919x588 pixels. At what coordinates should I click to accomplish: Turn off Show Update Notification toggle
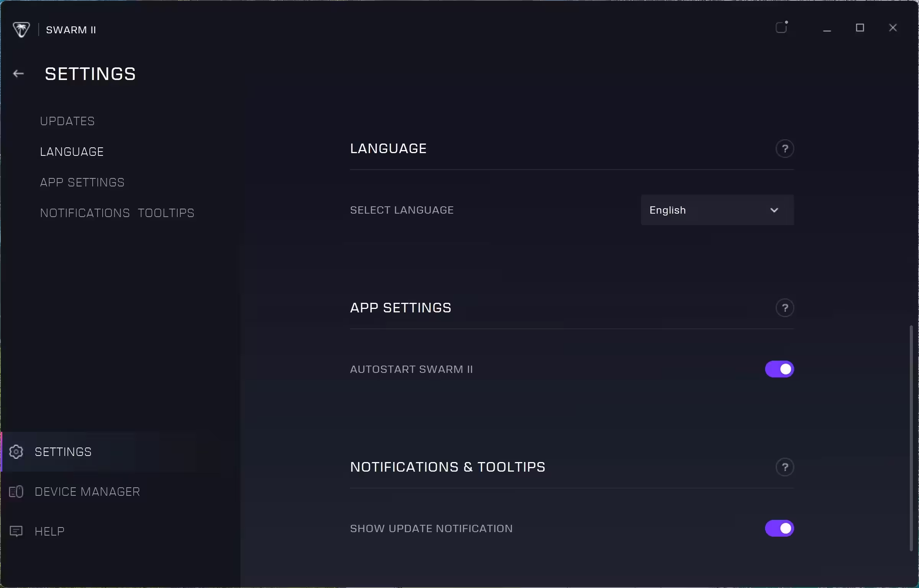(779, 528)
